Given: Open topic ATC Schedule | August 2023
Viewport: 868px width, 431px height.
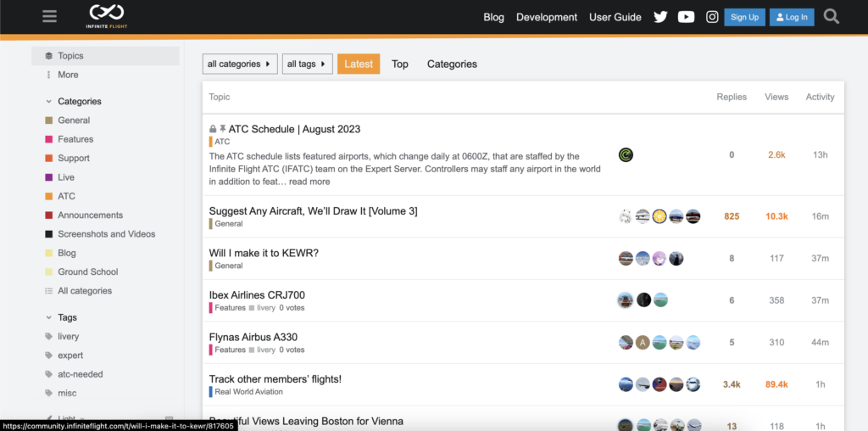Looking at the screenshot, I should [294, 129].
